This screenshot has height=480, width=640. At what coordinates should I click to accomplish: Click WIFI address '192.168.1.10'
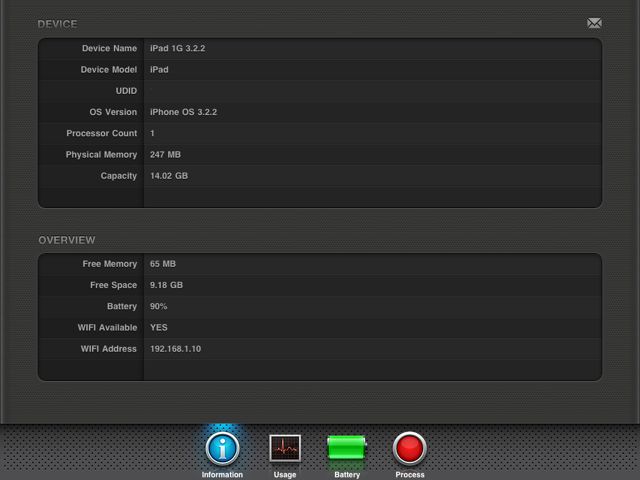click(x=176, y=349)
